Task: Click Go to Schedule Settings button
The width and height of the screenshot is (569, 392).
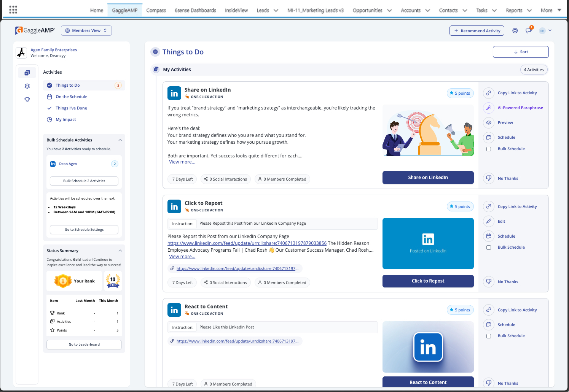Action: (84, 230)
